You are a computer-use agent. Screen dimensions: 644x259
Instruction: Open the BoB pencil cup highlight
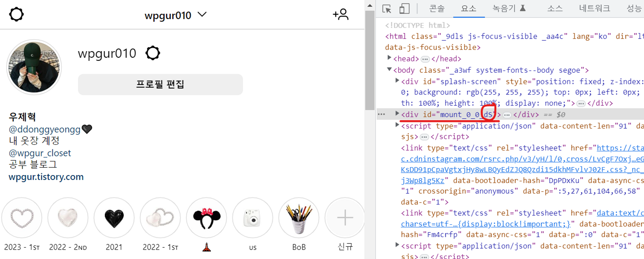coord(299,218)
